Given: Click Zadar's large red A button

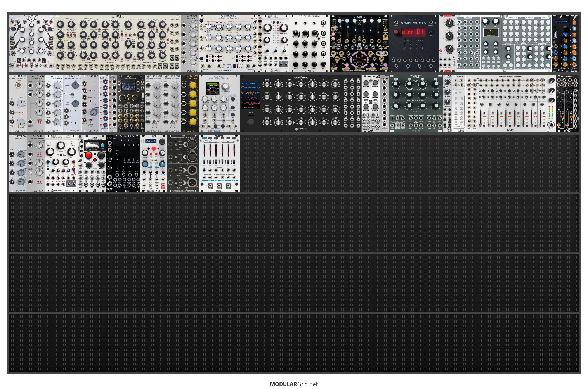Looking at the screenshot, I should [89, 156].
